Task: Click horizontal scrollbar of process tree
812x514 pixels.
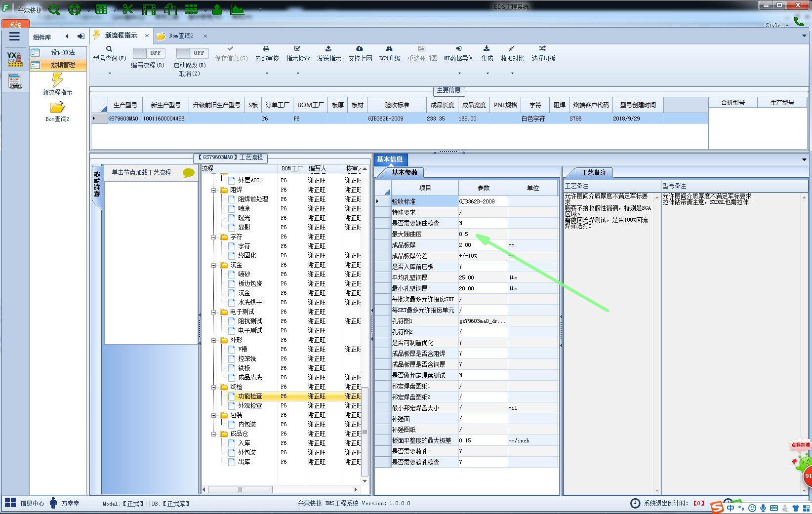Action: click(240, 489)
